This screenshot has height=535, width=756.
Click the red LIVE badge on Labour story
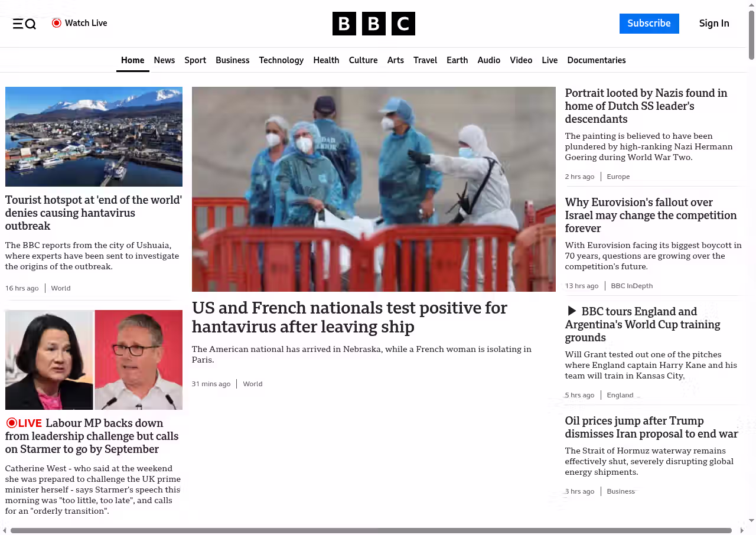[24, 423]
